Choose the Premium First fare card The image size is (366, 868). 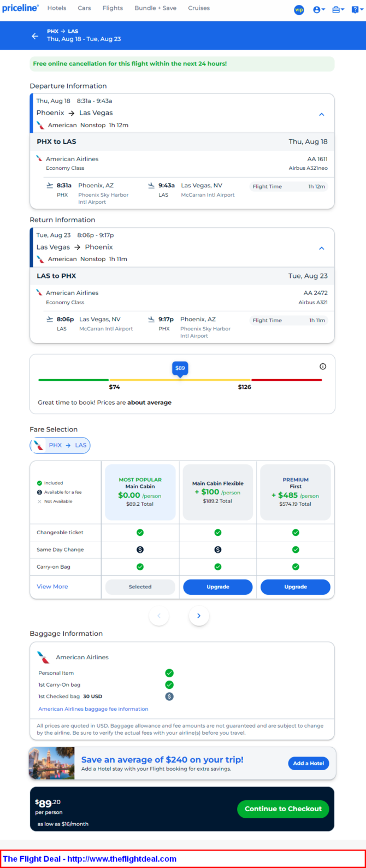click(296, 492)
